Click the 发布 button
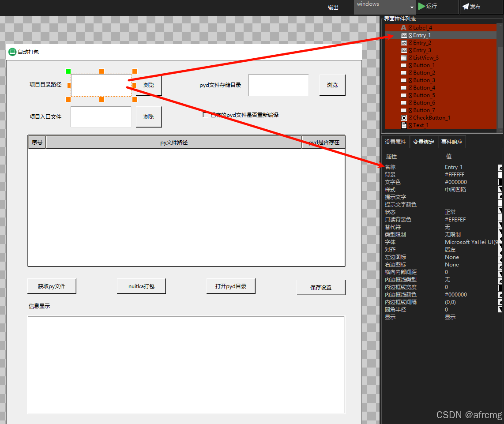 pos(481,7)
